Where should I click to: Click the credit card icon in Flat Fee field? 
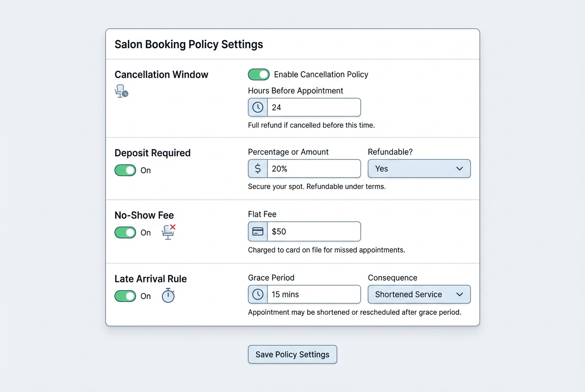(257, 231)
